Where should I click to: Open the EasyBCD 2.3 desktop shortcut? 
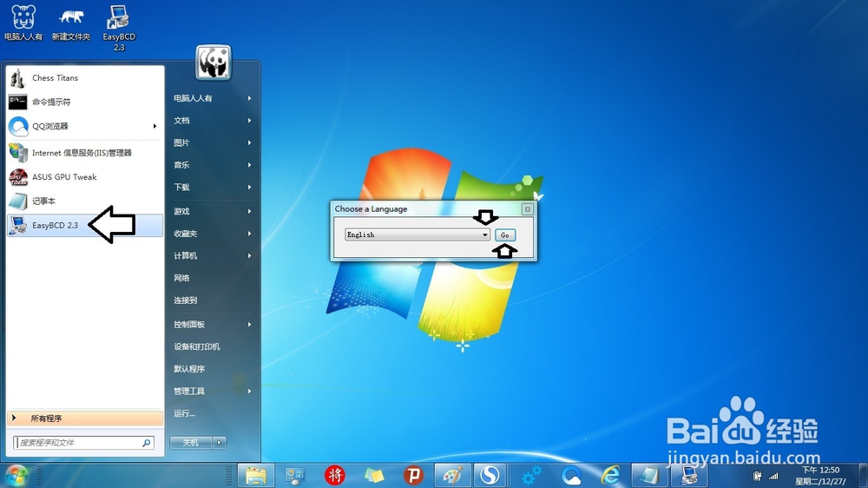pyautogui.click(x=118, y=28)
